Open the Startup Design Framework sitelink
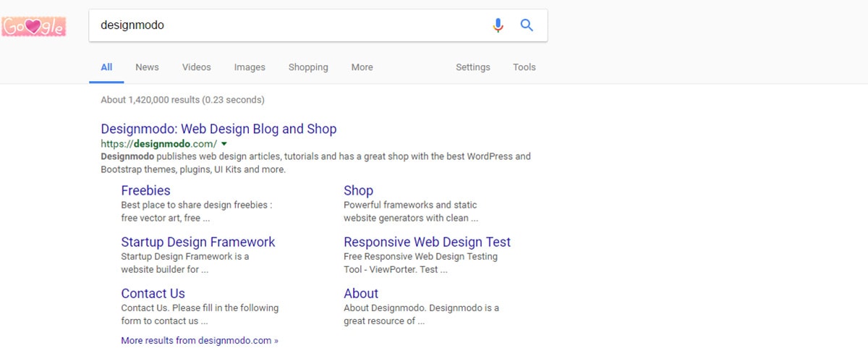Screen dimensions: 868x364 tap(198, 242)
